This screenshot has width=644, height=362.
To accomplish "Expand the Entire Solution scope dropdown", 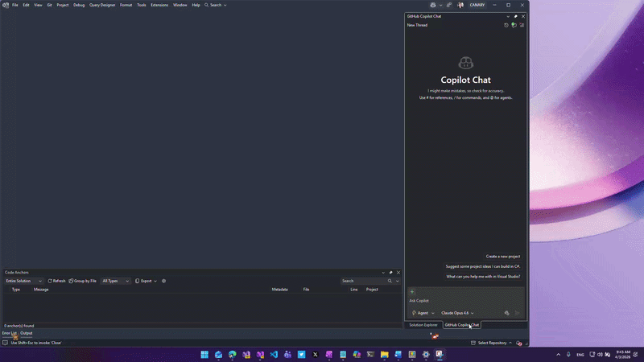I will [x=24, y=281].
